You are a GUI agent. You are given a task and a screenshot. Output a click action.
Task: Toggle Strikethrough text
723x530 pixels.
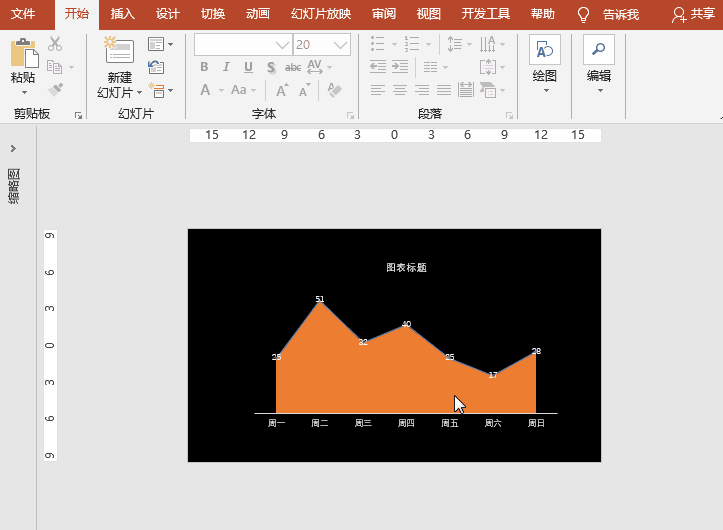coord(293,68)
